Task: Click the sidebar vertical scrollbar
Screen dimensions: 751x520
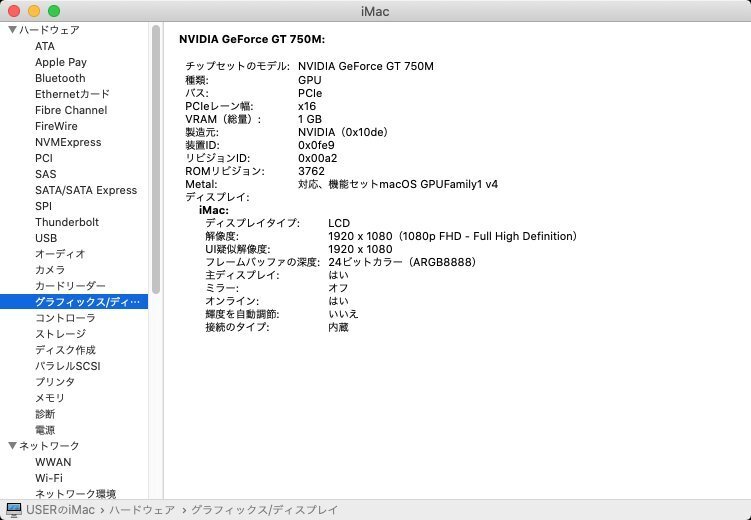Action: point(156,160)
